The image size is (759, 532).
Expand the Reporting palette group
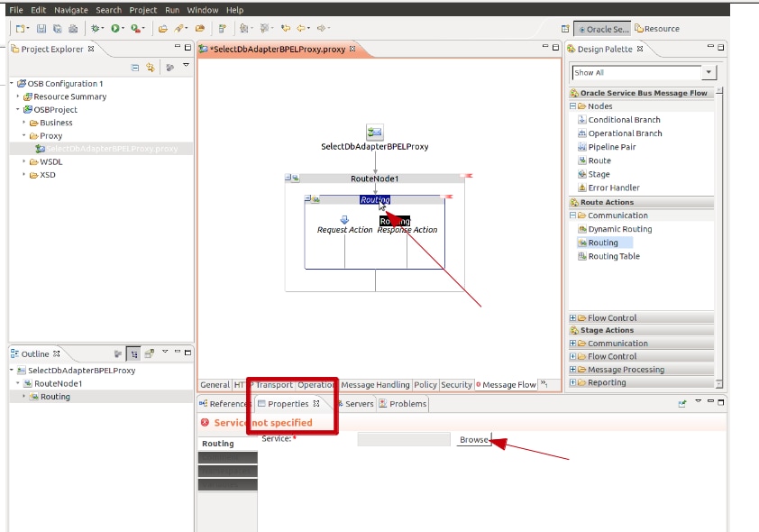click(x=572, y=382)
